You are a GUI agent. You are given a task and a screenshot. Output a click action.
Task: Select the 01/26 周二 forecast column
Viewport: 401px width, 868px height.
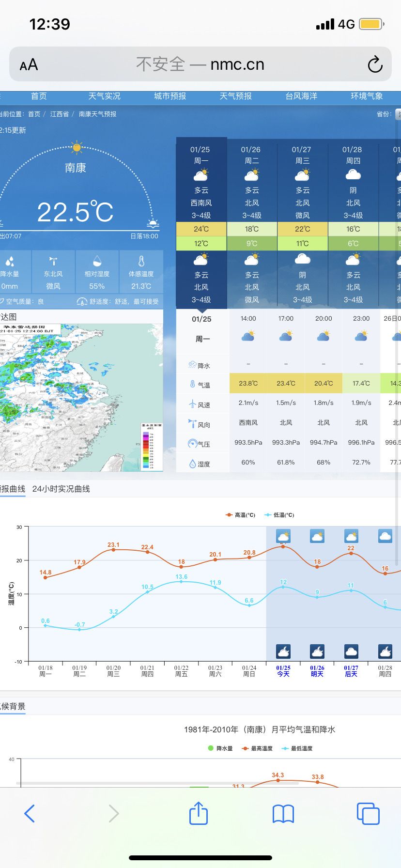pos(251,223)
